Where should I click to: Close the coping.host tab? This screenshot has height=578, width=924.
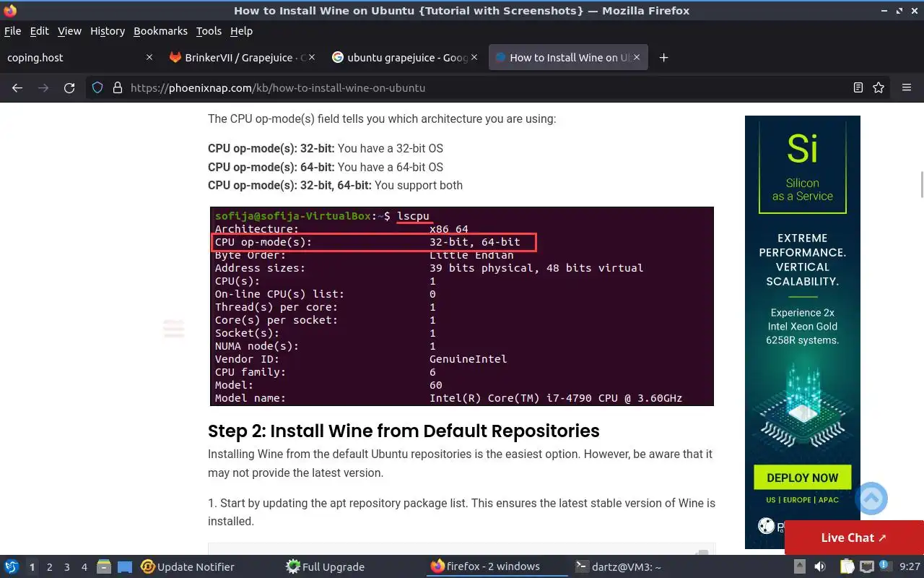[149, 57]
